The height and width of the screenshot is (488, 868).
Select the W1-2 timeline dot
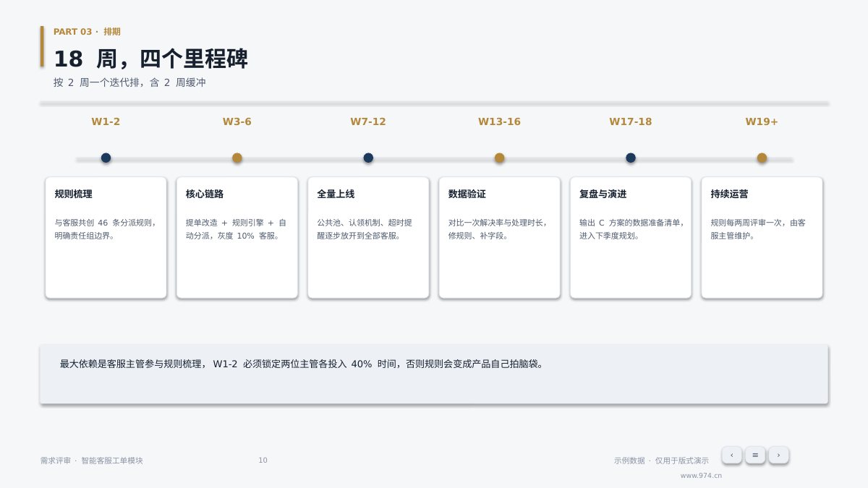(106, 158)
